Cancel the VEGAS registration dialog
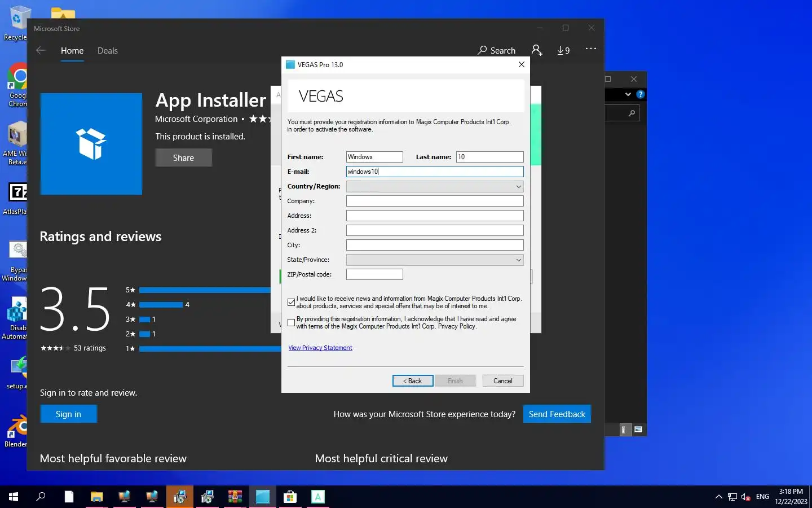Viewport: 812px width, 508px height. tap(503, 381)
